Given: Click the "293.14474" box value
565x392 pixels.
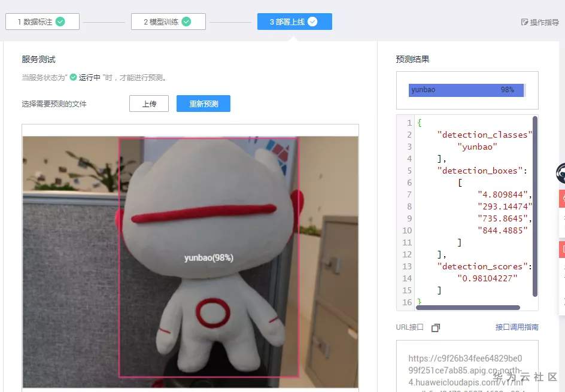Looking at the screenshot, I should click(x=505, y=206).
